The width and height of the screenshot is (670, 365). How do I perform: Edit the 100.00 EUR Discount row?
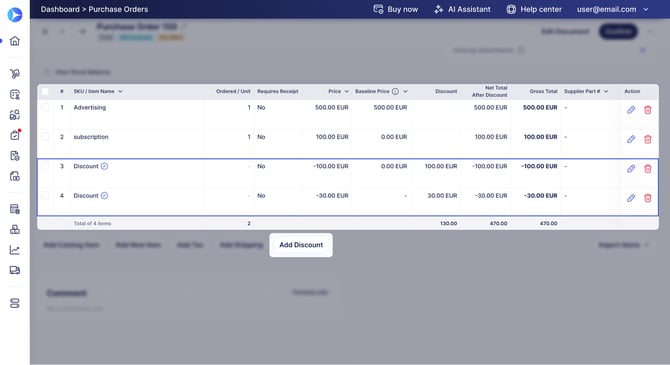point(631,169)
